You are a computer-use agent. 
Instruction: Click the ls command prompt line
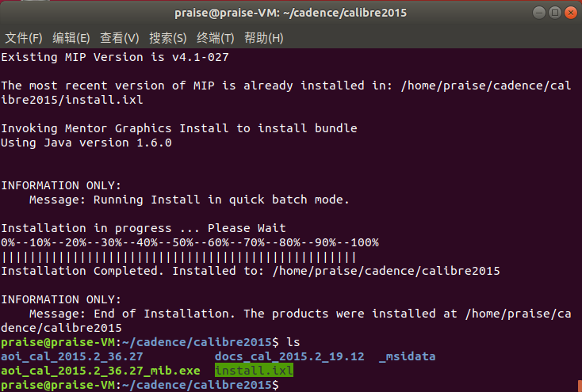[x=151, y=342]
